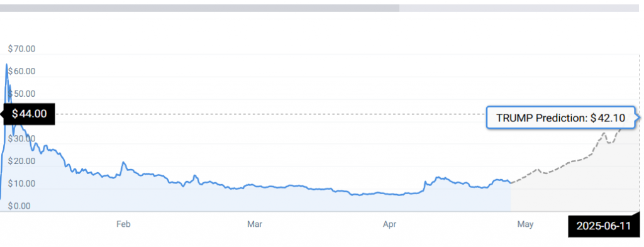Click the $0.00 price axis label
644x247 pixels.
[x=19, y=206]
